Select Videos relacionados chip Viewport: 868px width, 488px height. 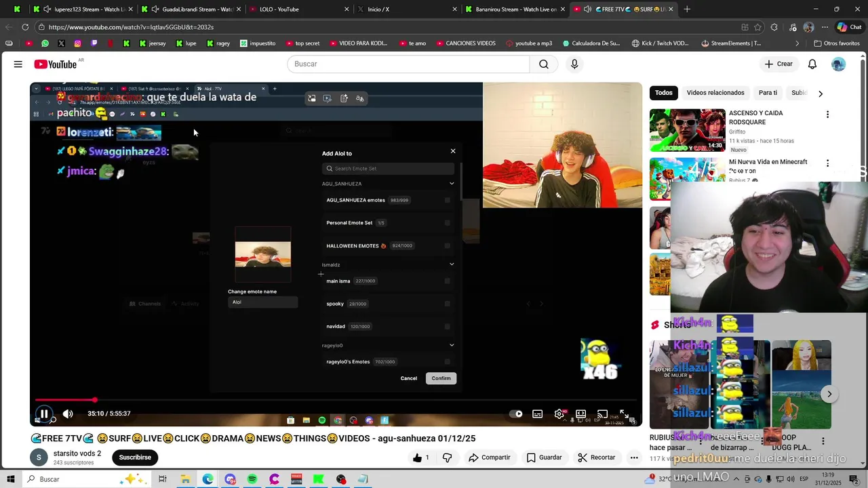(715, 93)
